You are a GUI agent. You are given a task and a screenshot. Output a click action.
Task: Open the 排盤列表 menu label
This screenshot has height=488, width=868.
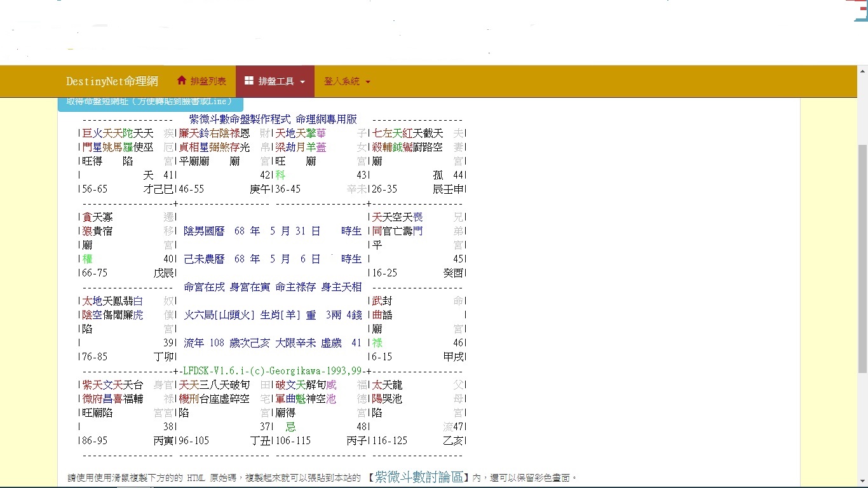208,81
